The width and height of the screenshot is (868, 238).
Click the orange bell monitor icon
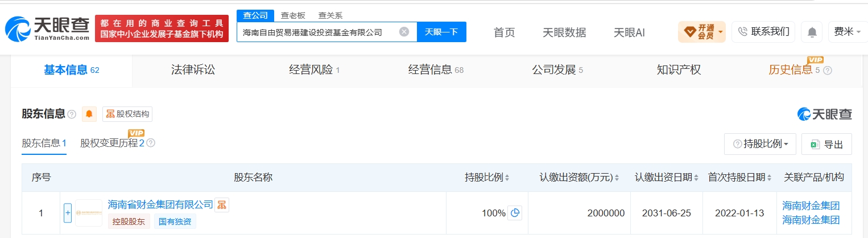[89, 114]
